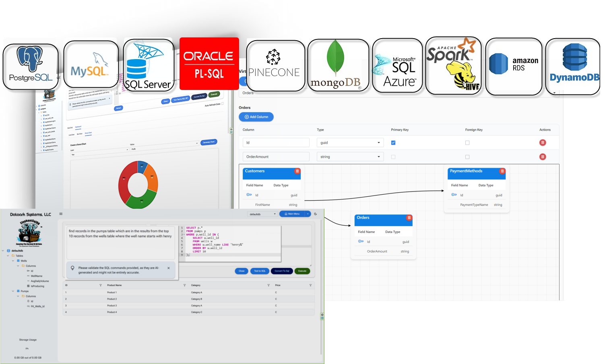
Task: Delete the Id column row
Action: click(x=543, y=143)
